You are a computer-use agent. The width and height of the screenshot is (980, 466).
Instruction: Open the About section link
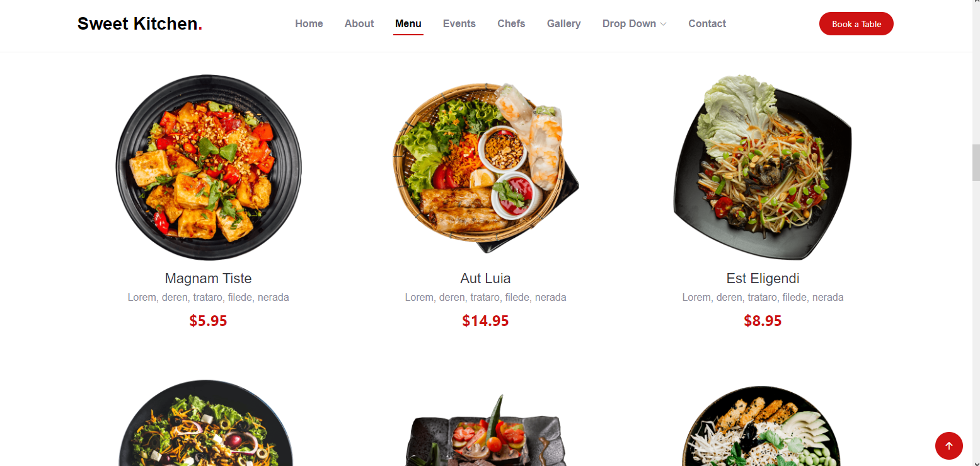click(x=359, y=23)
